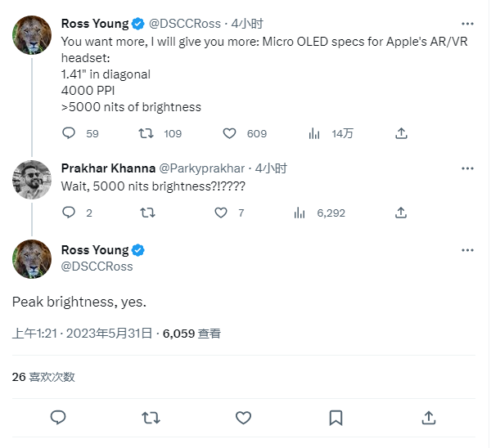Bookmark the Peak brightness tweet

(336, 418)
